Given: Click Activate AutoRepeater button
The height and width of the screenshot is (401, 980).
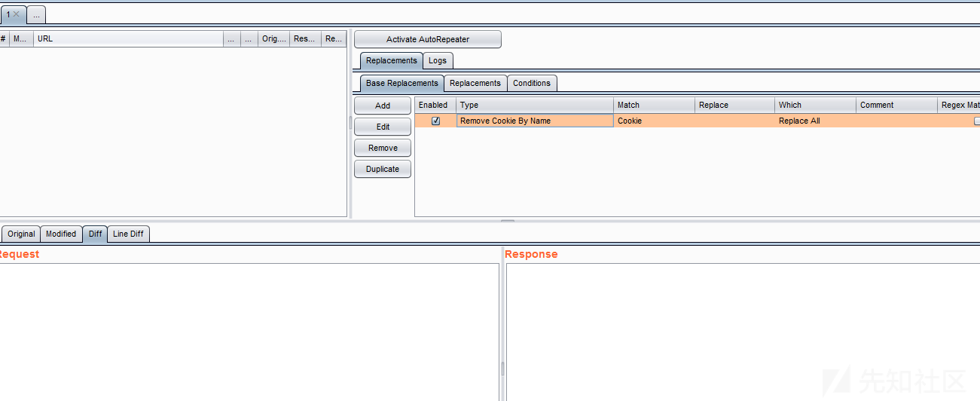Looking at the screenshot, I should [428, 39].
